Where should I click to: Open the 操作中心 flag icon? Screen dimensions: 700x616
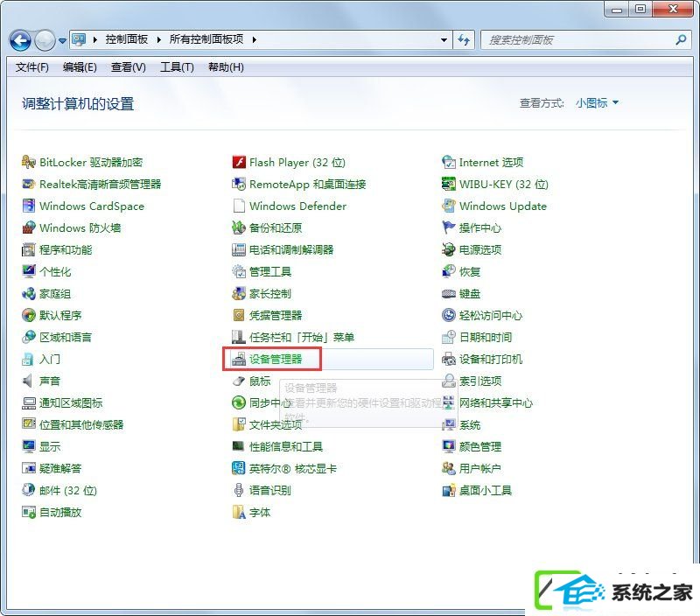tap(449, 227)
